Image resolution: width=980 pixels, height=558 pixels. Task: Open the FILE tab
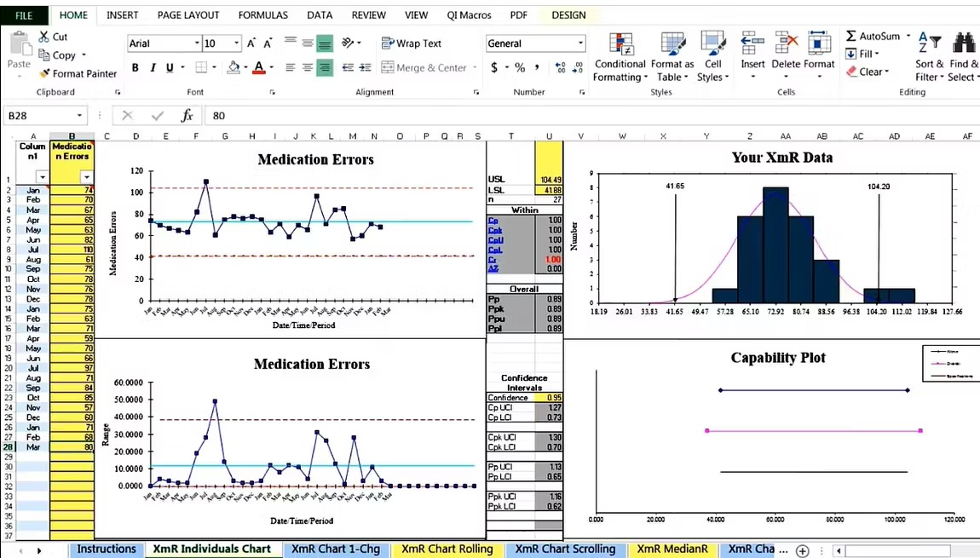pos(25,15)
